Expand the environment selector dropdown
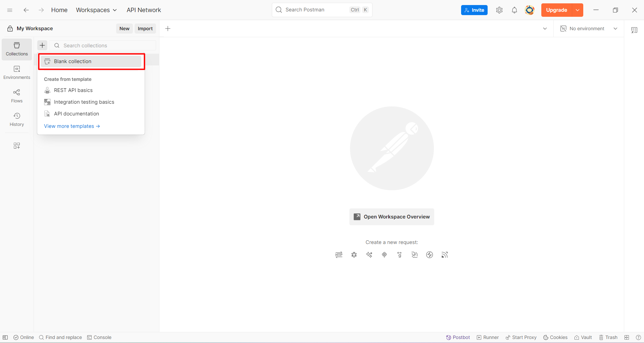 click(x=615, y=29)
